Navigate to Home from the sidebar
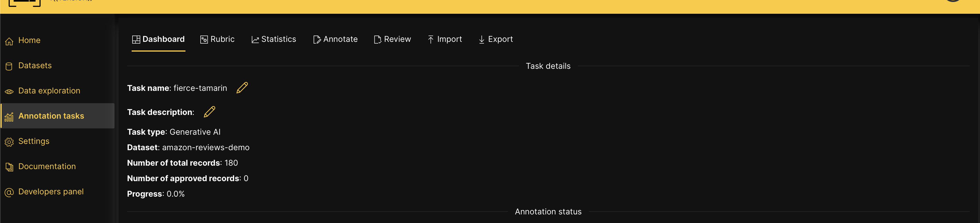The width and height of the screenshot is (980, 223). point(29,40)
